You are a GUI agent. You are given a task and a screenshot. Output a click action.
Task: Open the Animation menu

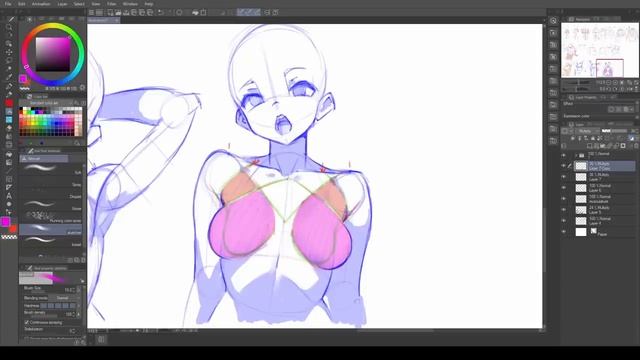coord(41,4)
